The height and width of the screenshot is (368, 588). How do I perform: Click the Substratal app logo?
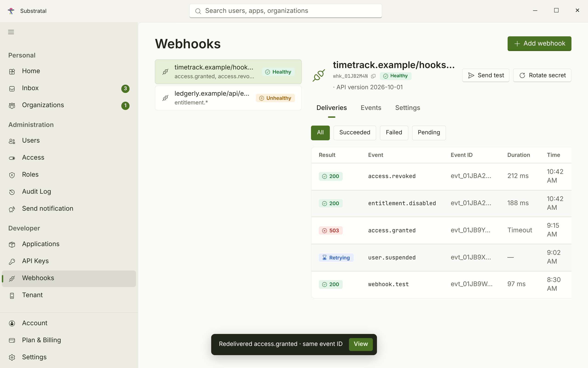coord(11,11)
